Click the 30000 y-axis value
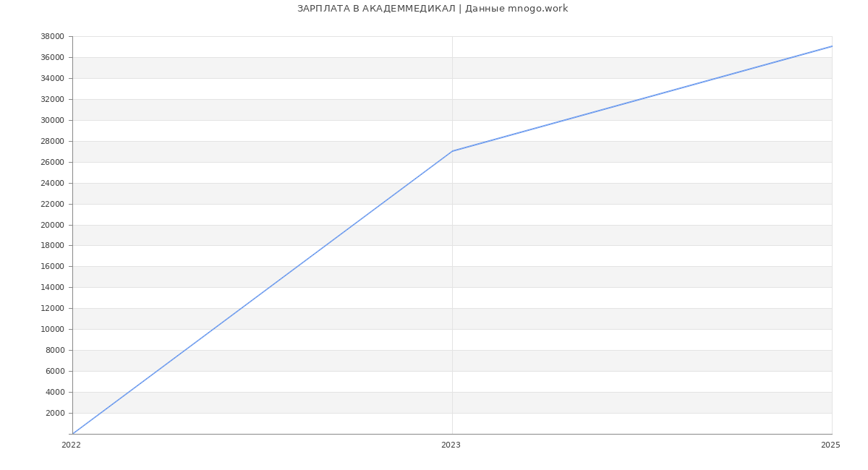868x470 pixels. pyautogui.click(x=52, y=121)
